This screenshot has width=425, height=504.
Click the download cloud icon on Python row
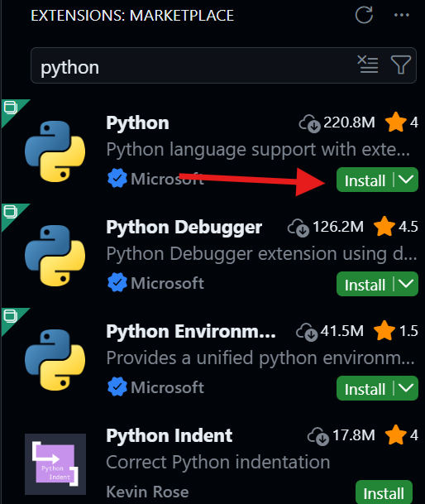point(310,124)
